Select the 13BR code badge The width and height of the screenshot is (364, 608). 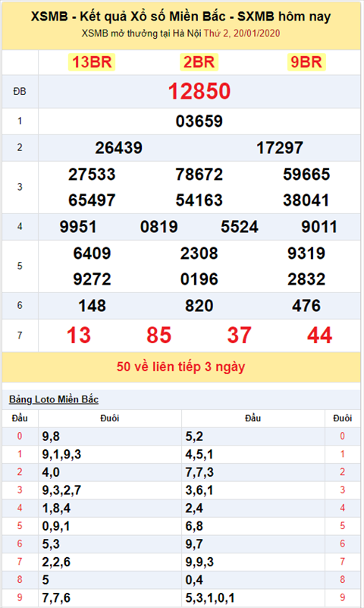92,62
